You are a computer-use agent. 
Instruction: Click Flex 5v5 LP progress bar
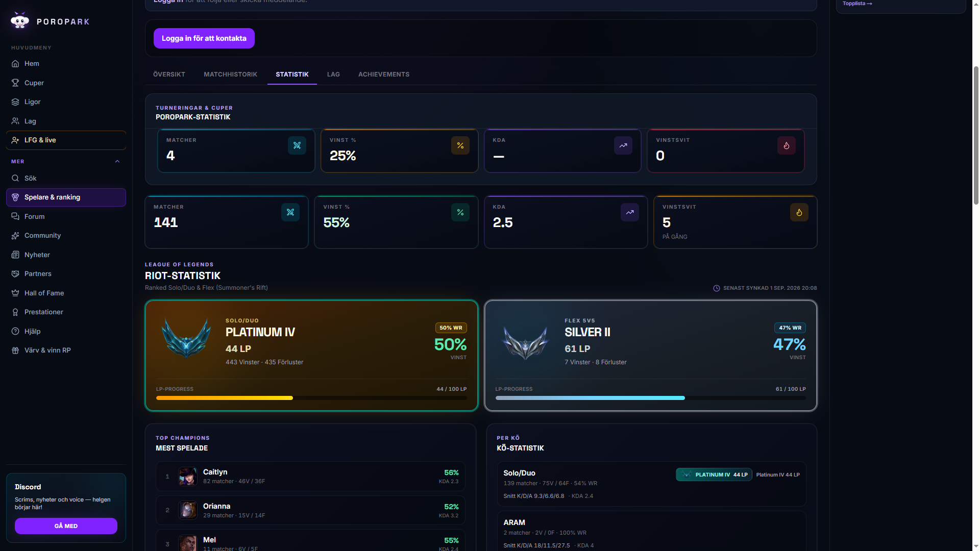pos(651,398)
